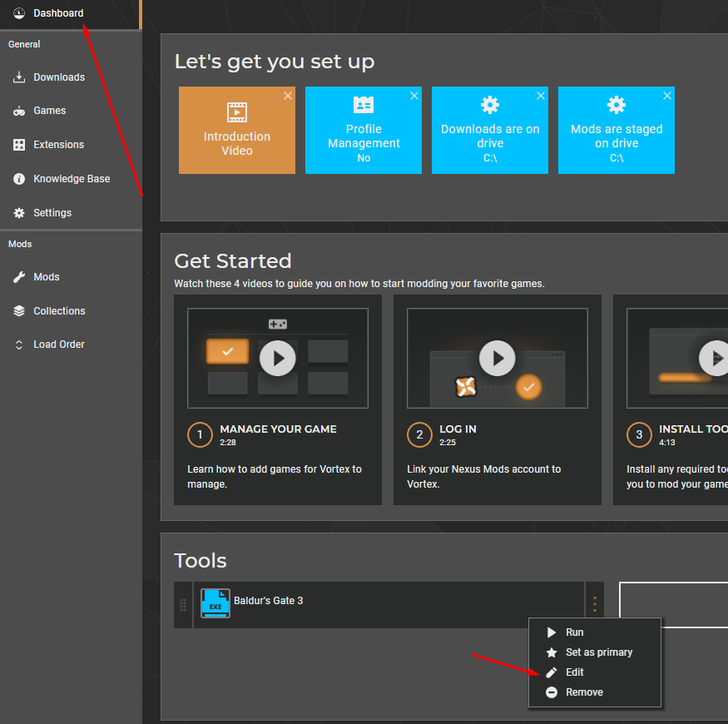This screenshot has height=724, width=728.
Task: Click 'Learn how to add games' description
Action: [275, 477]
